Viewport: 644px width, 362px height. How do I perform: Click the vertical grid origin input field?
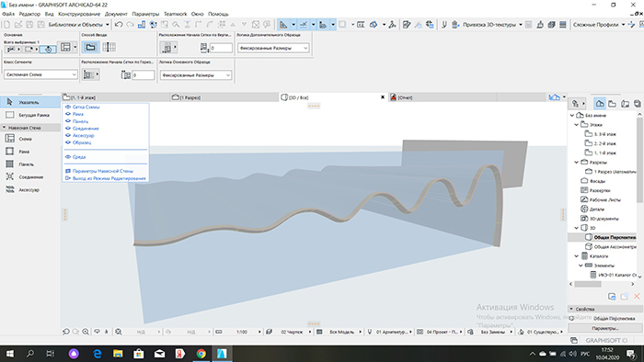point(221,48)
